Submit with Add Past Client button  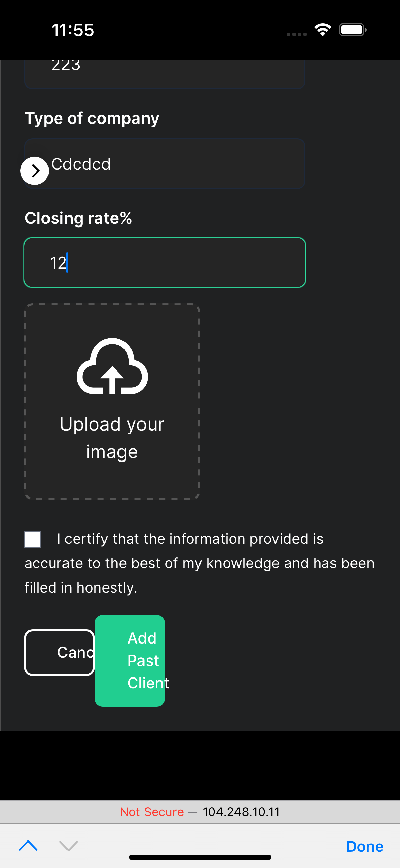click(130, 661)
